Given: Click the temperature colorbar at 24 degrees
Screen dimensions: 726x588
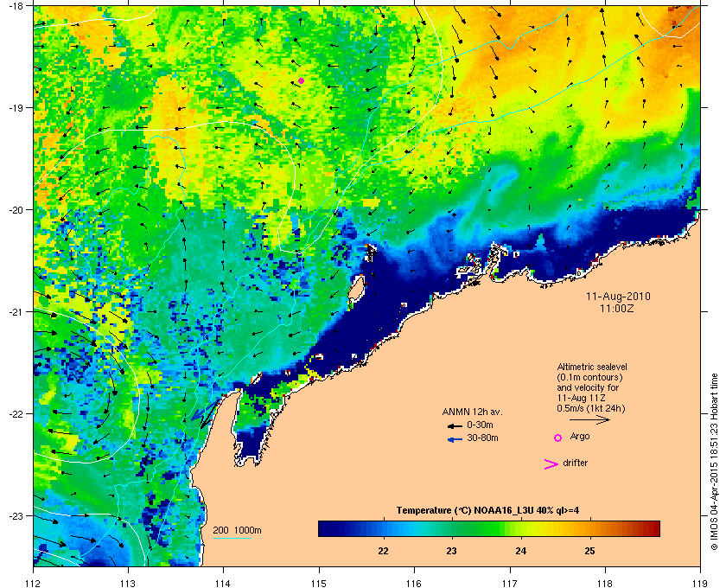Looking at the screenshot, I should 521,528.
